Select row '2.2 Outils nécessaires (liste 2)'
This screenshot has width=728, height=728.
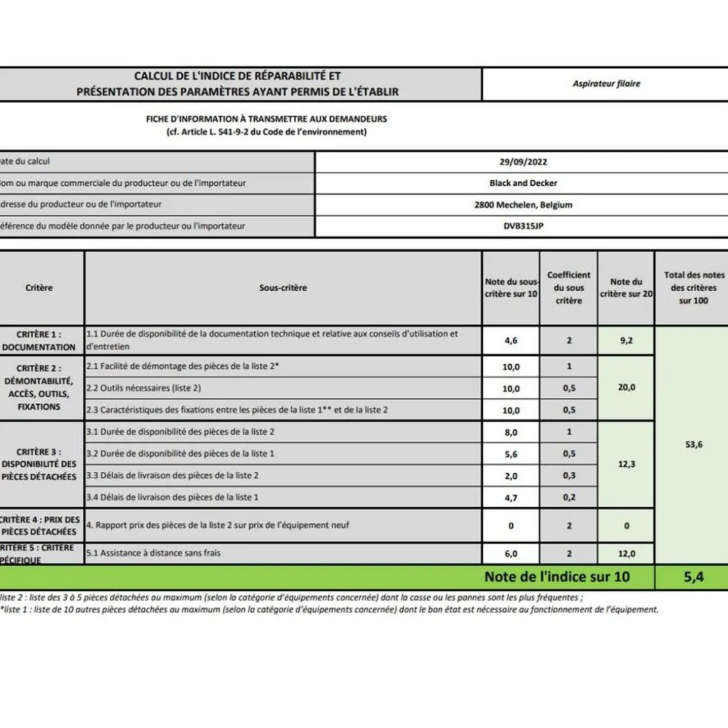click(283, 388)
